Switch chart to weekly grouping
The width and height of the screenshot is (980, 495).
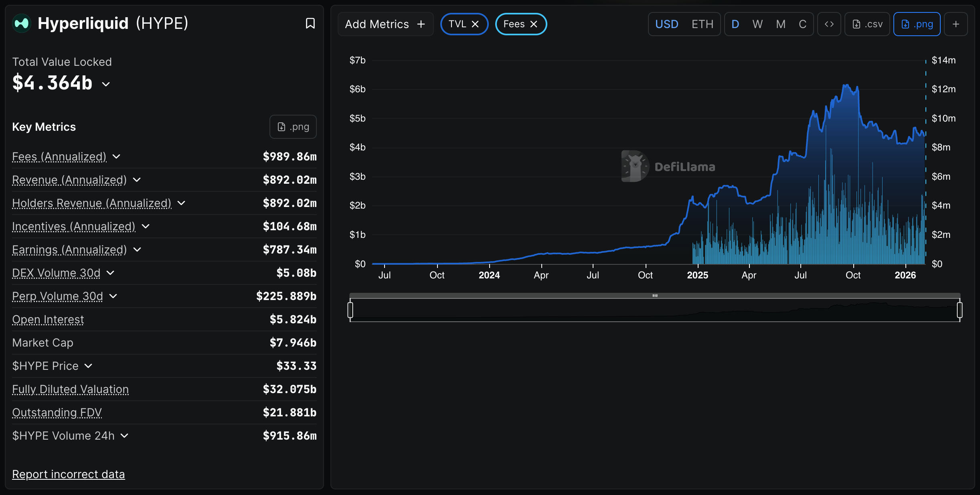(757, 24)
